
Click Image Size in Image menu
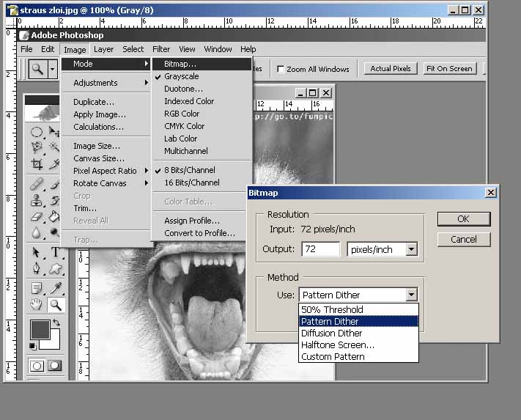pos(106,146)
